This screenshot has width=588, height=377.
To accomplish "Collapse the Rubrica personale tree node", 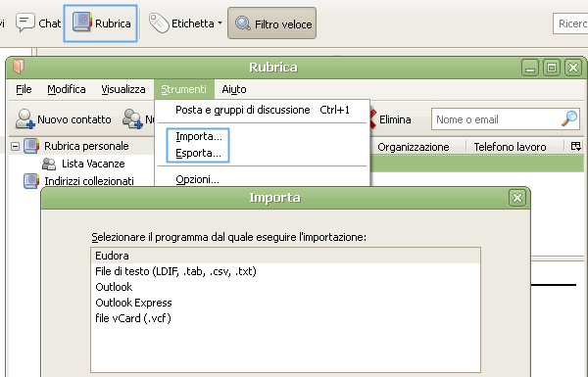I will [x=15, y=146].
